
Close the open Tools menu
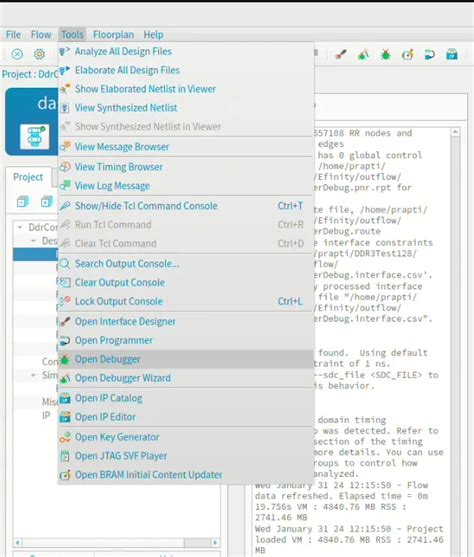72,35
